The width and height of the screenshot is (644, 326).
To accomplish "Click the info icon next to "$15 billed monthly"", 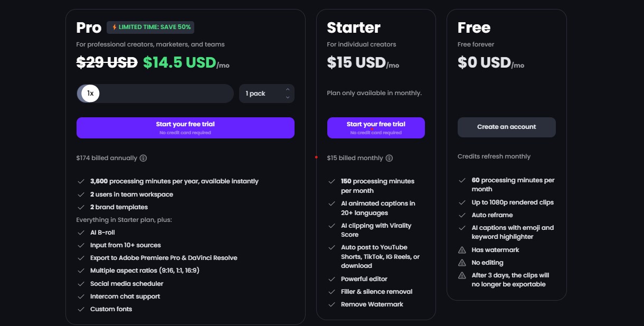I will (x=390, y=157).
